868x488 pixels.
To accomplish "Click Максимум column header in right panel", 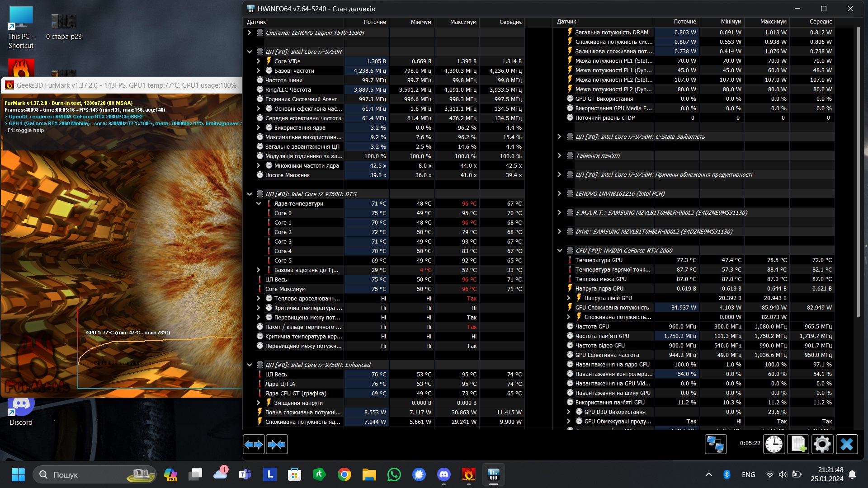I will tap(767, 22).
